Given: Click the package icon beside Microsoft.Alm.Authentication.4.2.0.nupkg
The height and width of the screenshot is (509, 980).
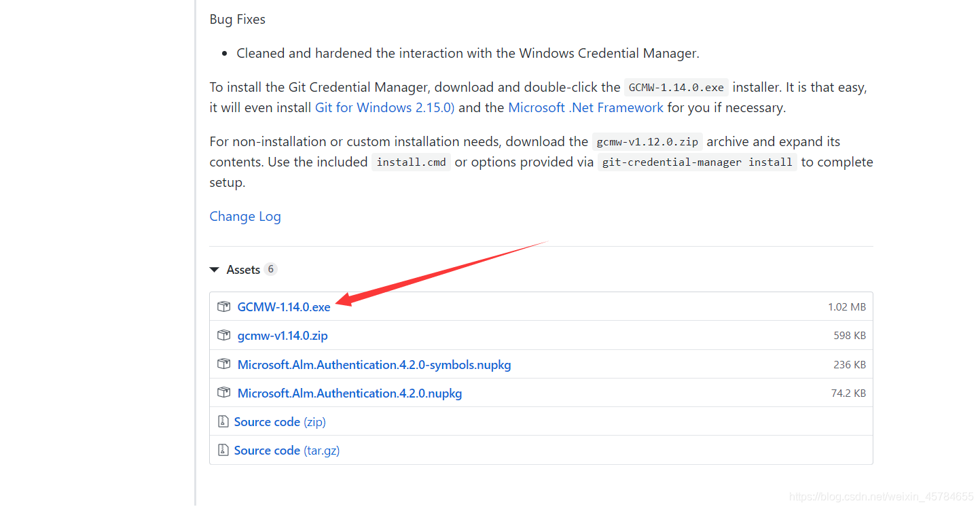Looking at the screenshot, I should point(223,393).
